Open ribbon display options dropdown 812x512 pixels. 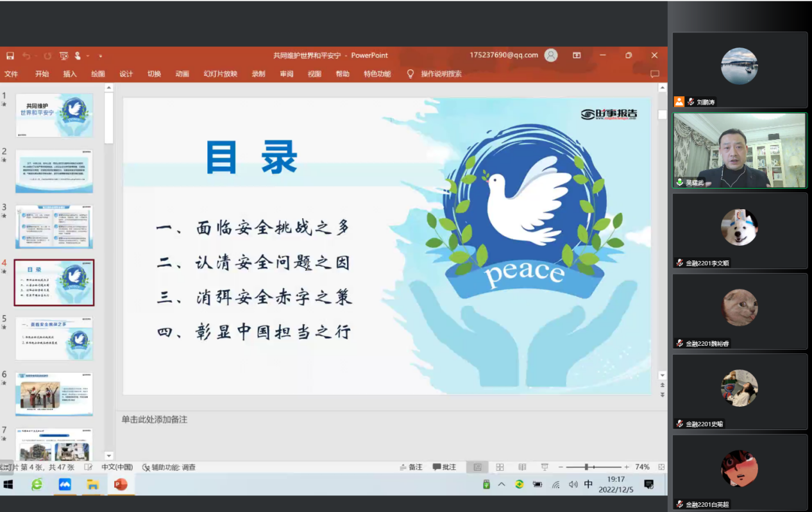577,55
